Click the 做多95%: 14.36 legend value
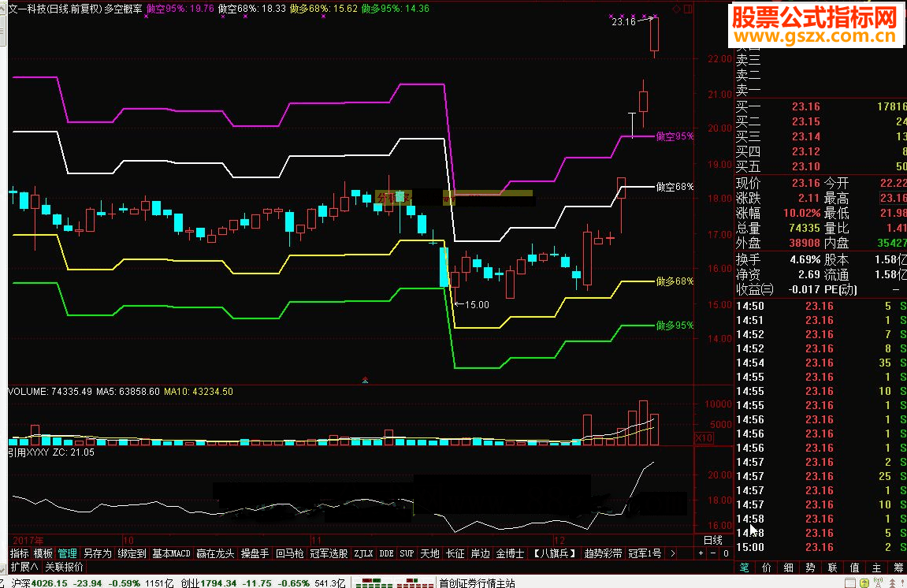Screen dimensions: 907x588 395,9
